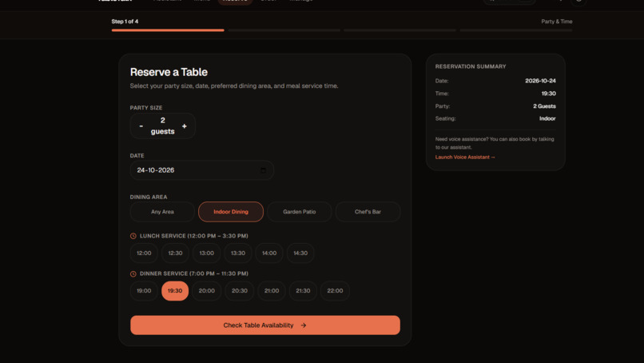Click the 2 guests party size count

point(163,126)
